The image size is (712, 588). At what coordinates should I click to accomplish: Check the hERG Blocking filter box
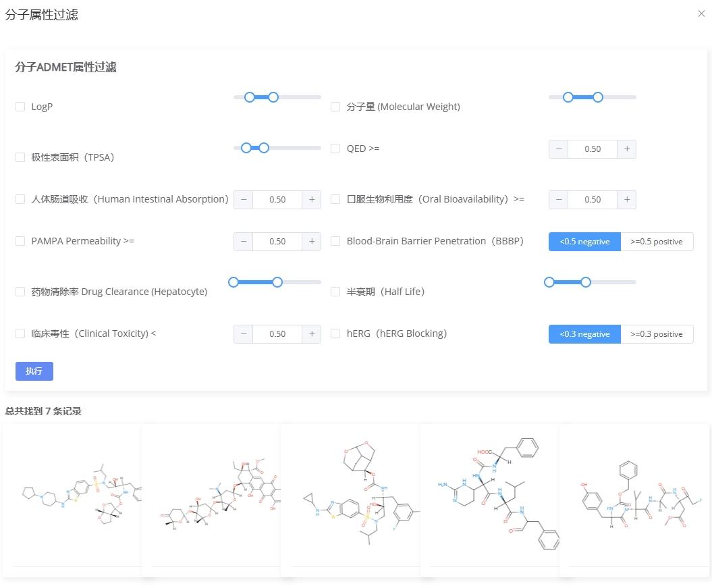coord(335,333)
